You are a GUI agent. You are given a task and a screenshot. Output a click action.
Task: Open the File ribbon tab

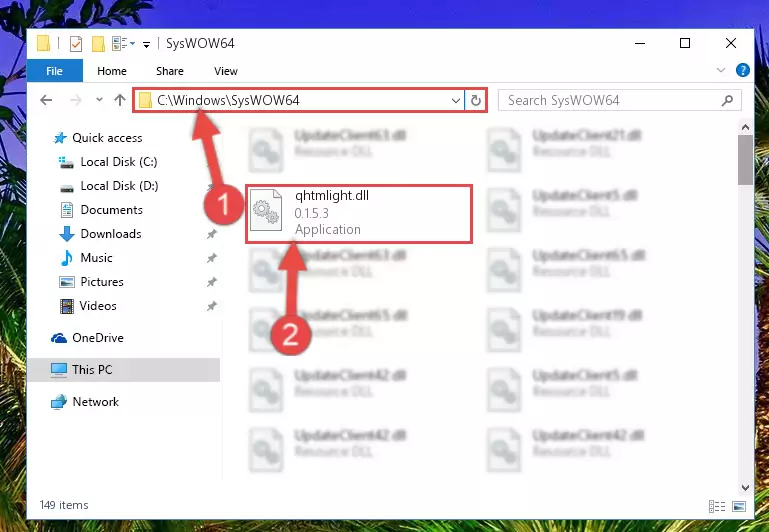[54, 71]
